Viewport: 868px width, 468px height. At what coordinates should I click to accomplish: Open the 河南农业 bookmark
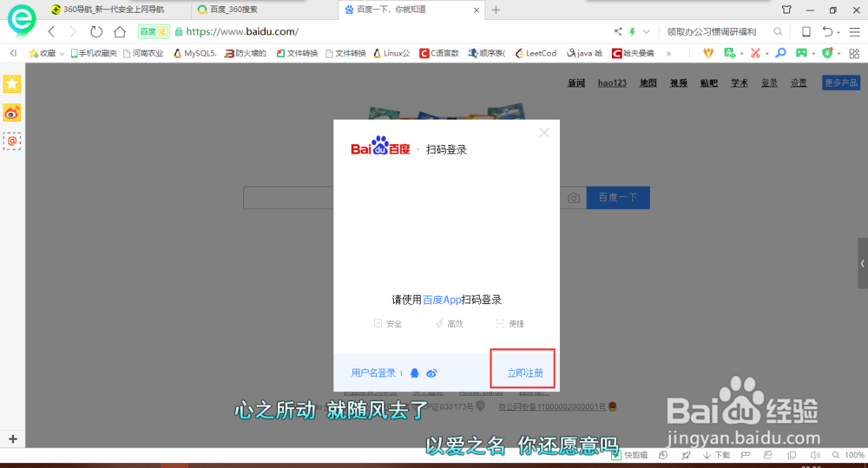[x=143, y=53]
